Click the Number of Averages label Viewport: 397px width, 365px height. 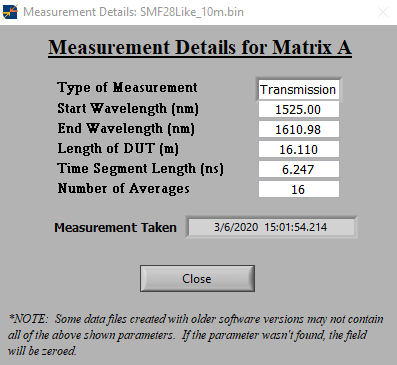[123, 188]
